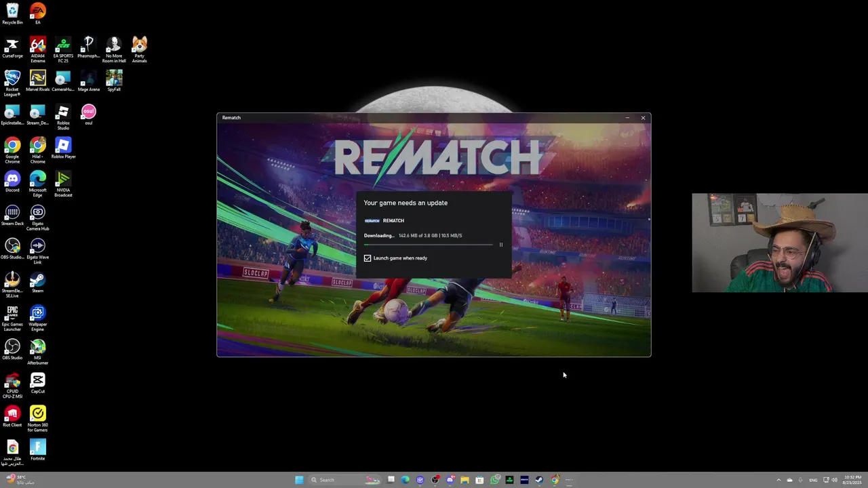This screenshot has width=868, height=488.
Task: Select the CPUID CPU-Z MSI icon
Action: click(12, 385)
